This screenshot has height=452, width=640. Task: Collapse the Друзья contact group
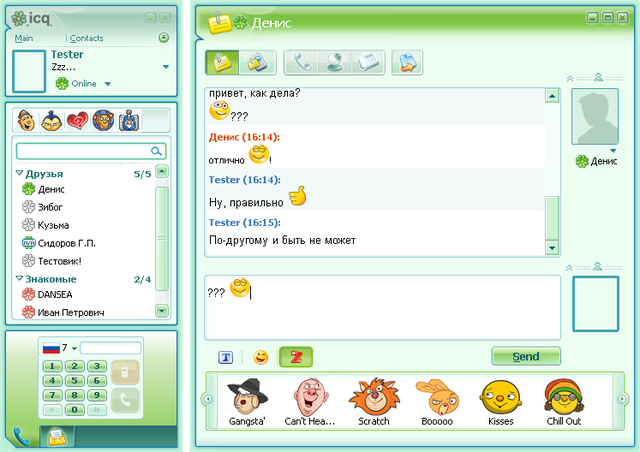click(19, 173)
